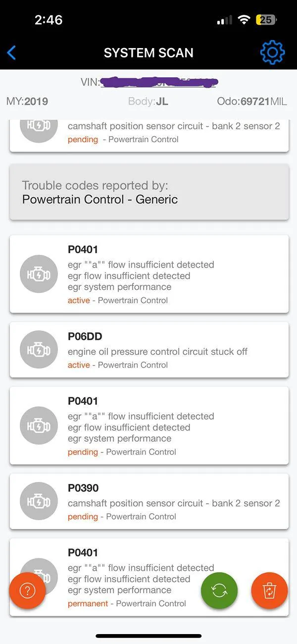Tap engine icon beside pending P0401 code
Image resolution: width=297 pixels, height=644 pixels.
coord(39,426)
